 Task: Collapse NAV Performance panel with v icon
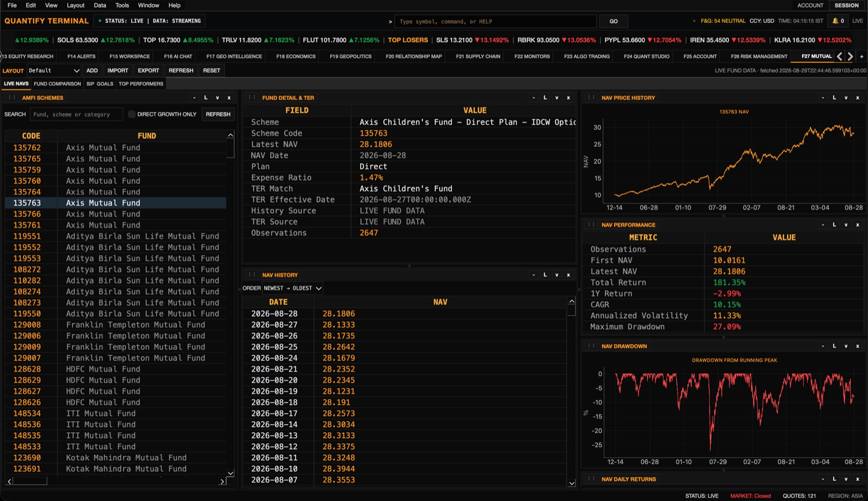point(846,224)
